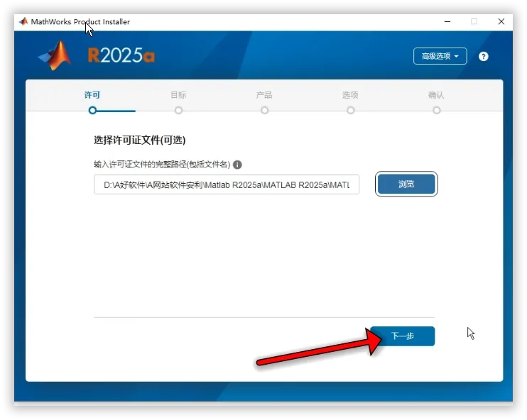Minimize the installer window

447,21
